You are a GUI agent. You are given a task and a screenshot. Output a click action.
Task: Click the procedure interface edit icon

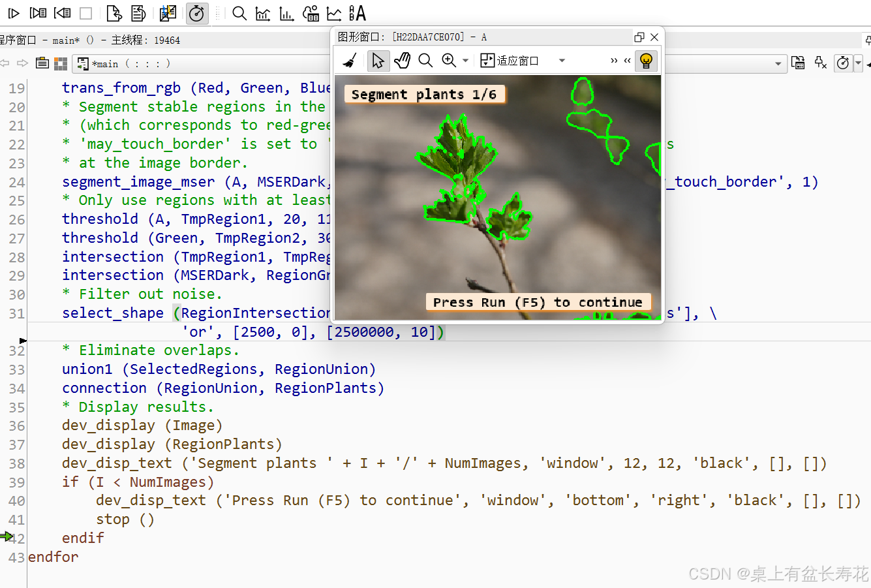click(798, 63)
